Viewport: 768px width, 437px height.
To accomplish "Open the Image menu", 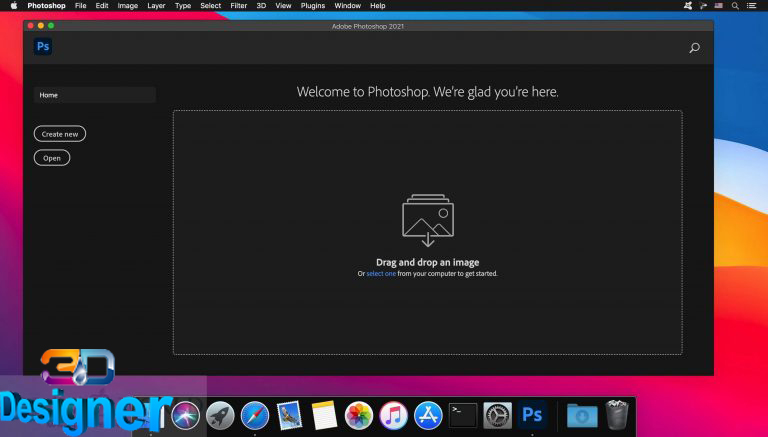I will click(127, 6).
